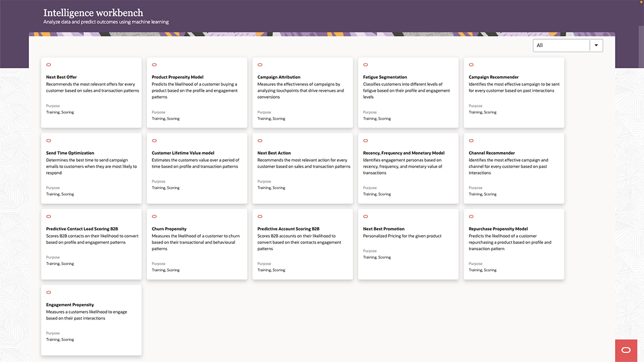Screen dimensions: 644x362
Task: Open the Customer Lifetime Value model
Action: (x=182, y=153)
